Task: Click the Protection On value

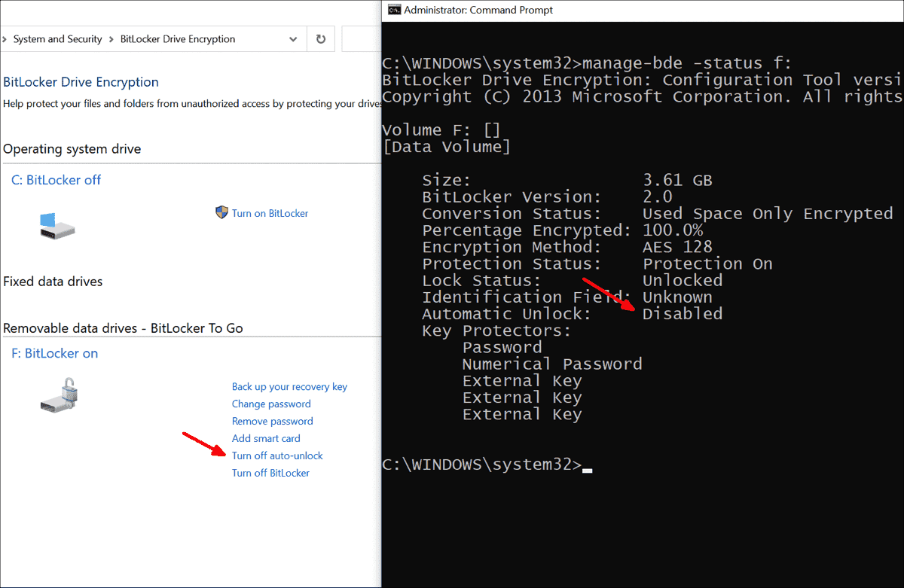Action: pyautogui.click(x=707, y=264)
